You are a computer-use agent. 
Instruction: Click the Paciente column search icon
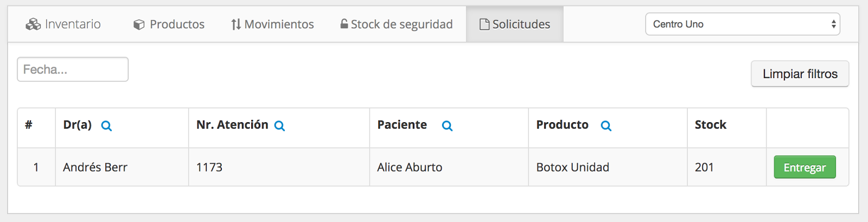[447, 126]
